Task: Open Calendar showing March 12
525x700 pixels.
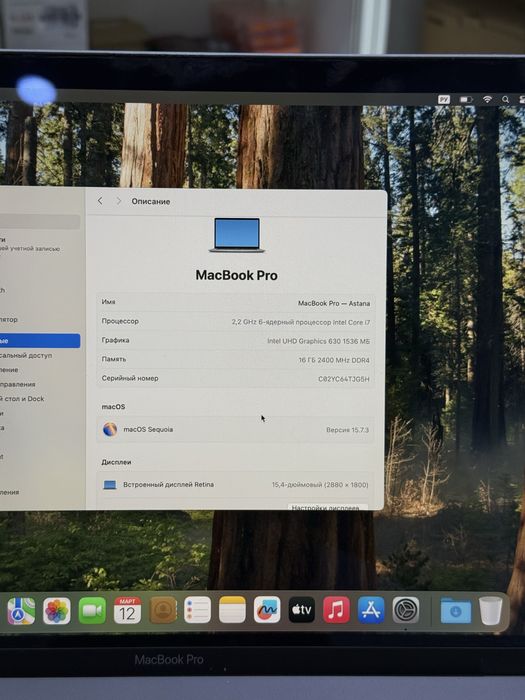Action: (127, 610)
